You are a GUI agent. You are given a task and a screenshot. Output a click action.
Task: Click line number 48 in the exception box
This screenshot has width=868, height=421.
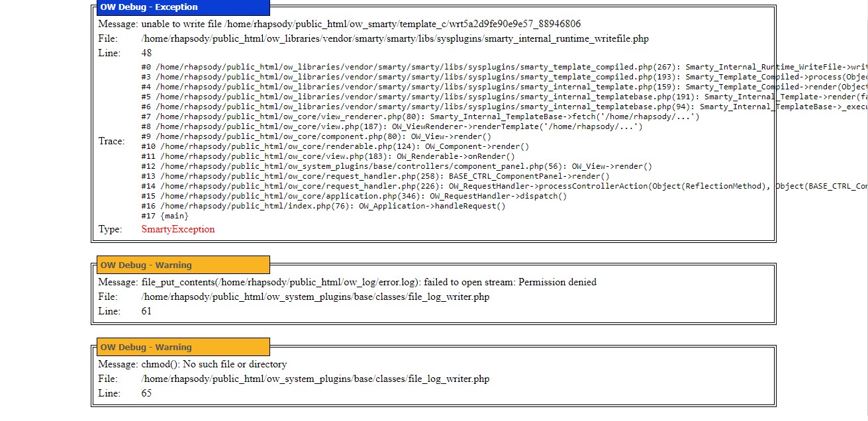tap(146, 53)
